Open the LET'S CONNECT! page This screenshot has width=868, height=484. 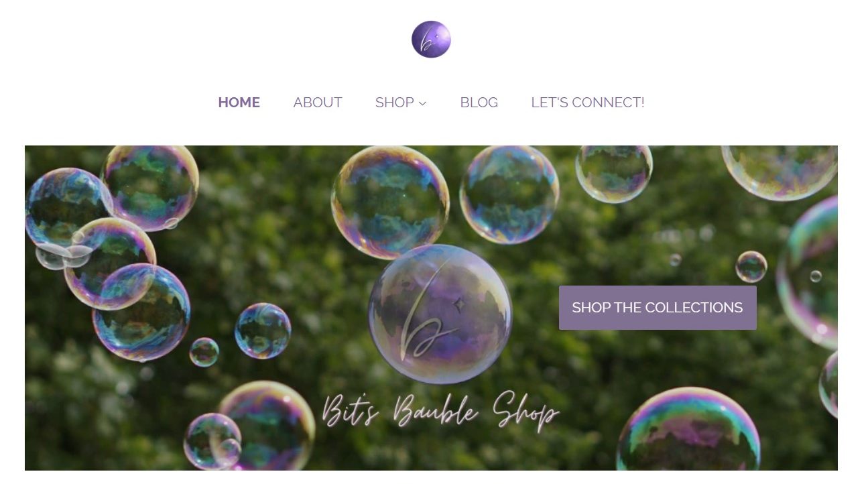coord(588,103)
